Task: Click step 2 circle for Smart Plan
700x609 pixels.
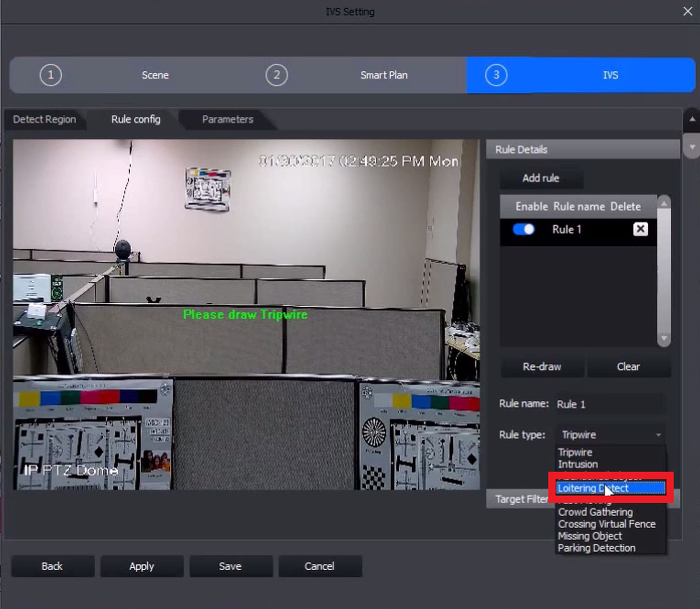Action: [x=276, y=75]
